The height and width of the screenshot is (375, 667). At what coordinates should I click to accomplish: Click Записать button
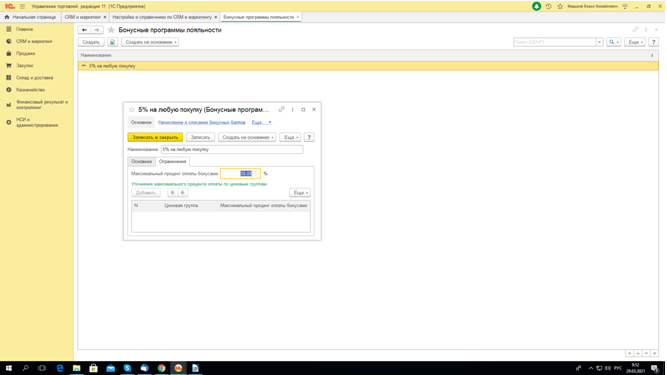tap(200, 137)
